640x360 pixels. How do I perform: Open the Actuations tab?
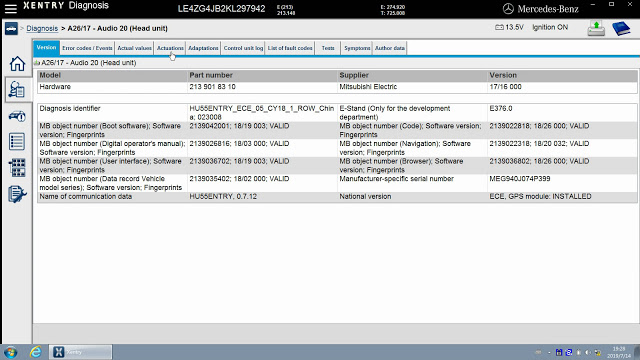coord(170,48)
